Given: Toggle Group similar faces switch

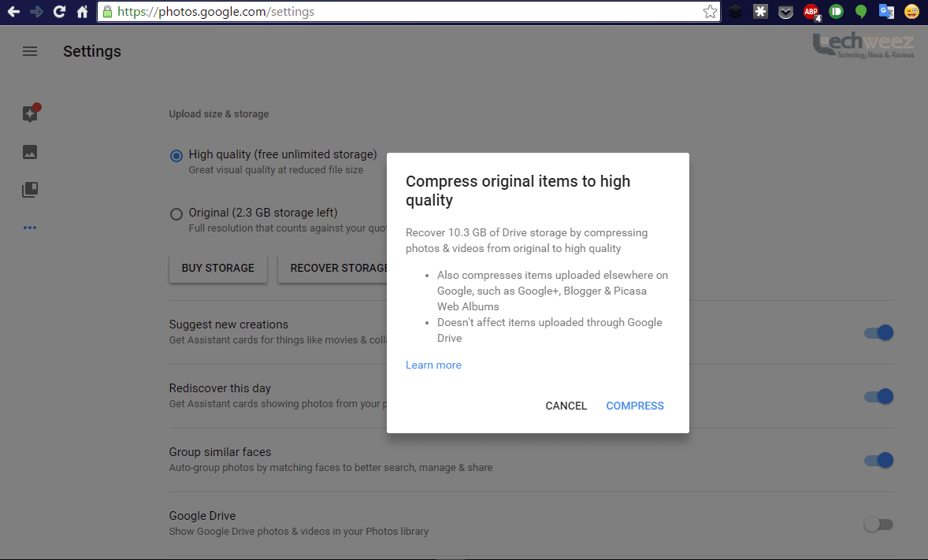Looking at the screenshot, I should [x=878, y=461].
